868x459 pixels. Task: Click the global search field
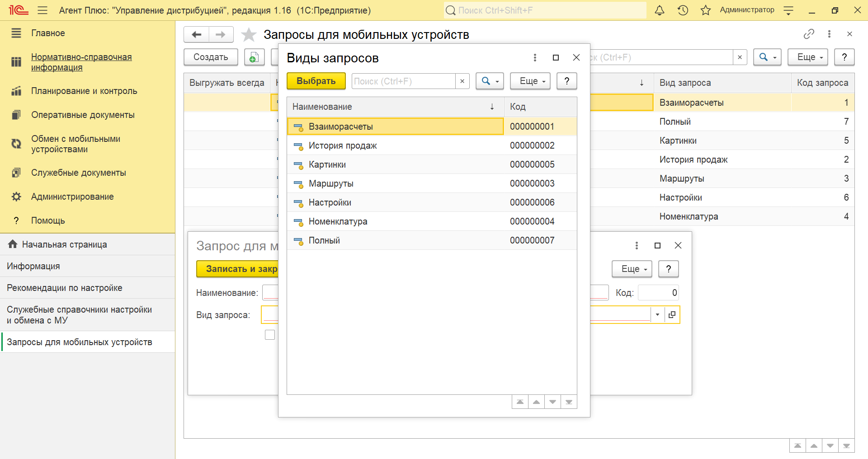tap(545, 10)
